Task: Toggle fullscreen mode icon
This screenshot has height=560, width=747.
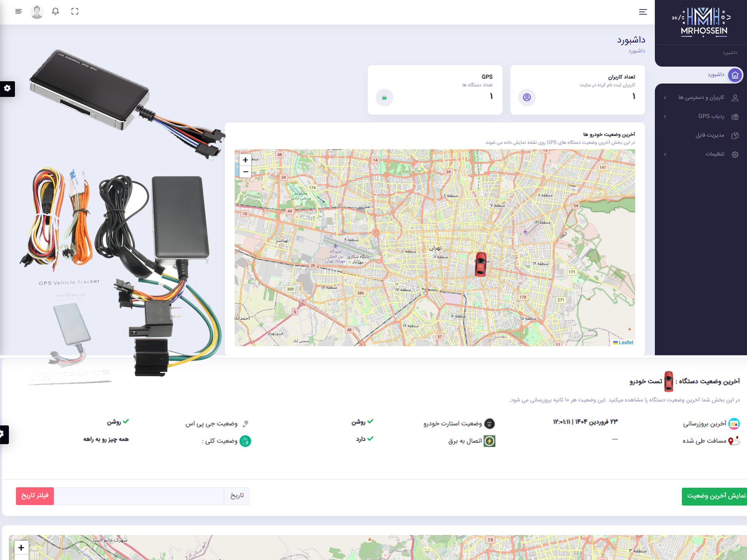Action: (75, 11)
